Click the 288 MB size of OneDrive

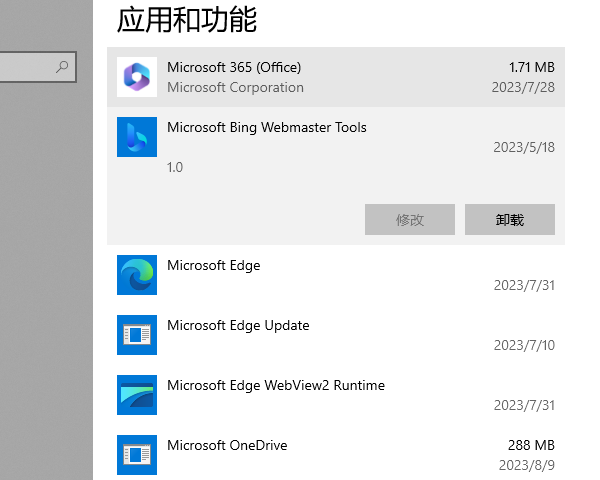pos(530,445)
